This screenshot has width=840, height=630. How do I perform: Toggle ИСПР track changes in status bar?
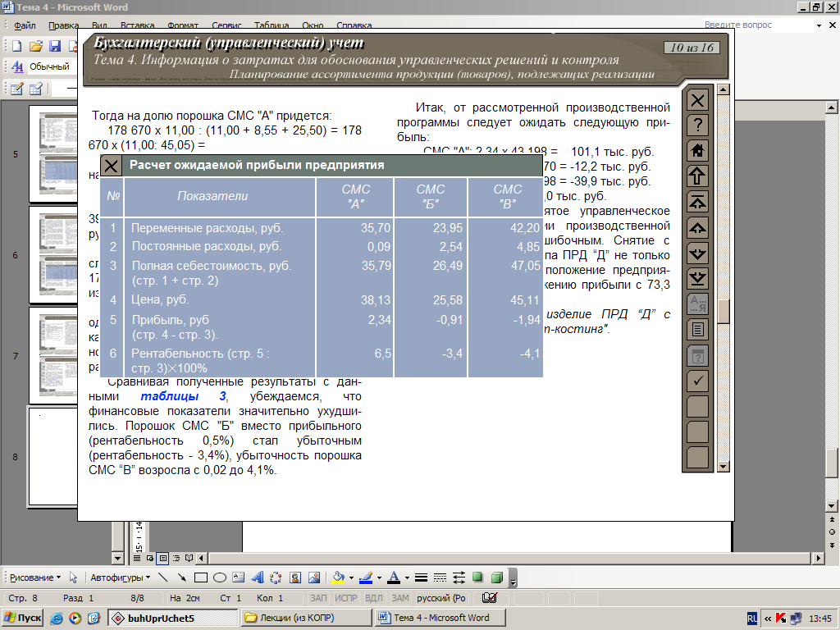coord(345,598)
